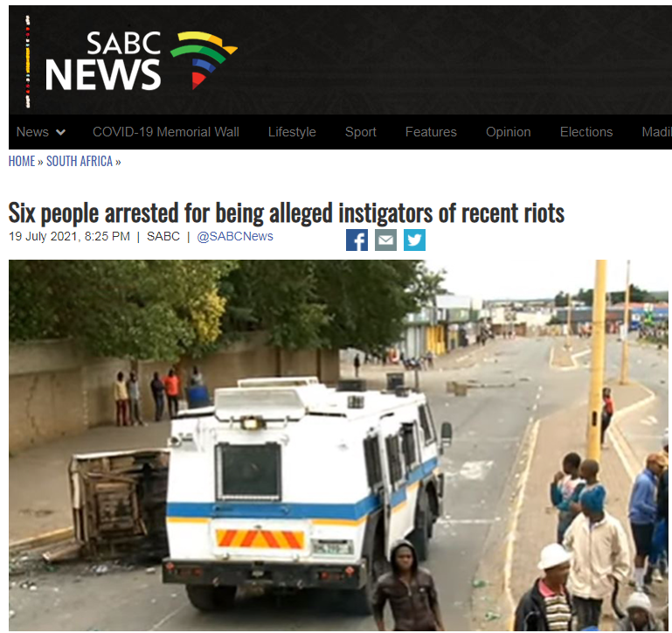Viewport: 672px width, 633px height.
Task: Select Features in navigation bar
Action: point(431,132)
